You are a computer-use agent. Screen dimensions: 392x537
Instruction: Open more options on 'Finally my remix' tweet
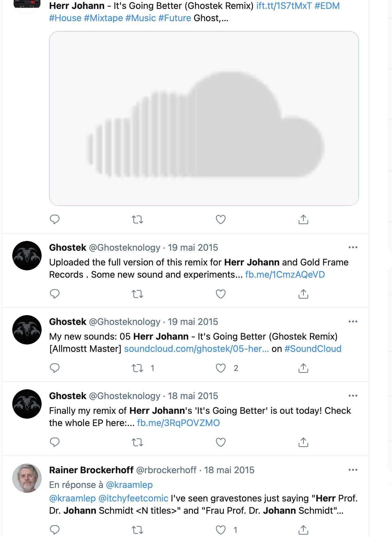(353, 396)
